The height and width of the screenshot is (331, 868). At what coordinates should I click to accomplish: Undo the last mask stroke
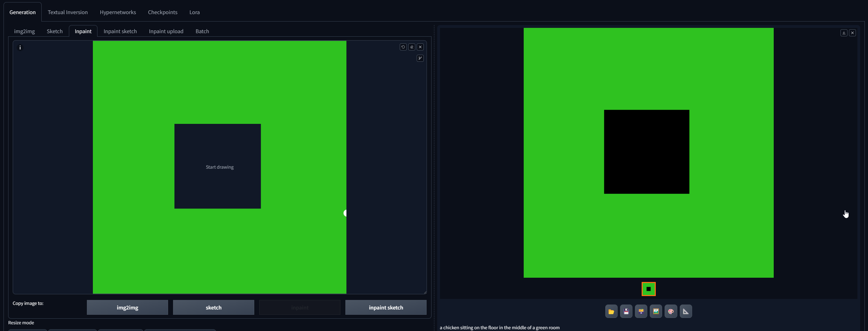point(403,47)
